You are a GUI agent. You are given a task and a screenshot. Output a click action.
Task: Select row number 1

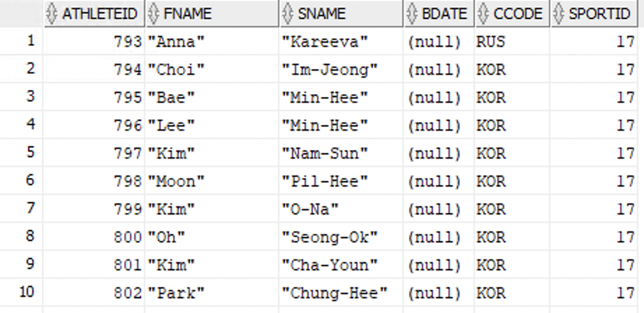(30, 41)
